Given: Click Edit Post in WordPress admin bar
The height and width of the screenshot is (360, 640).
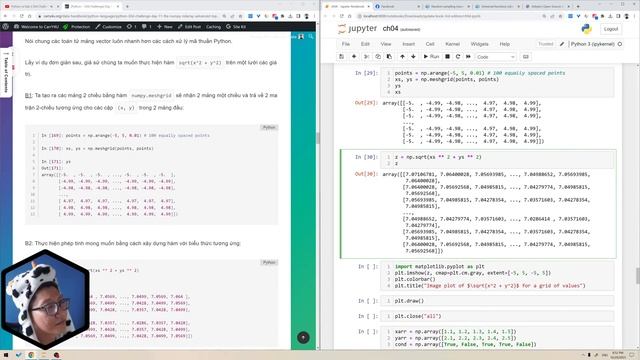Looking at the screenshot, I should (189, 27).
